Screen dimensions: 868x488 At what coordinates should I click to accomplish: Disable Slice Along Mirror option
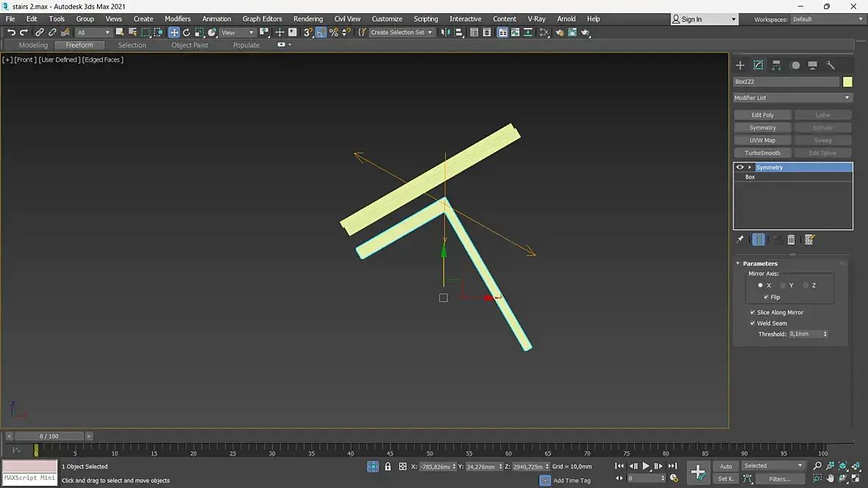pos(753,312)
